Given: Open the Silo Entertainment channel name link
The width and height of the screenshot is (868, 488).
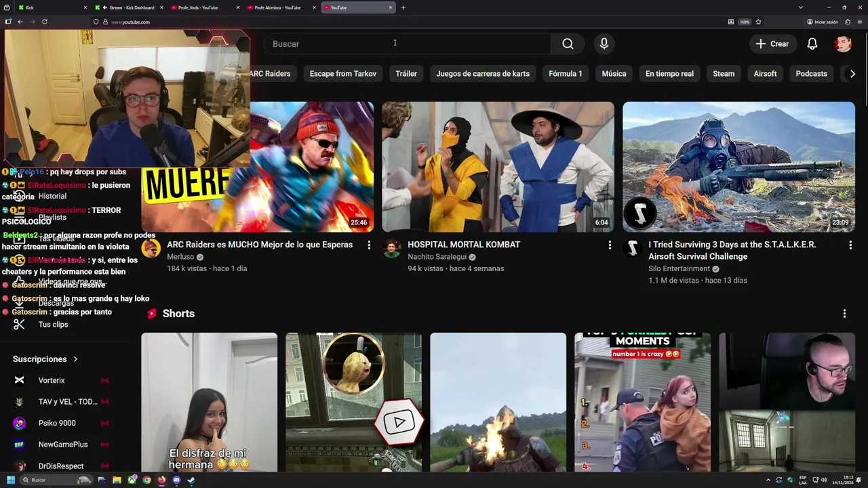Looking at the screenshot, I should 679,269.
